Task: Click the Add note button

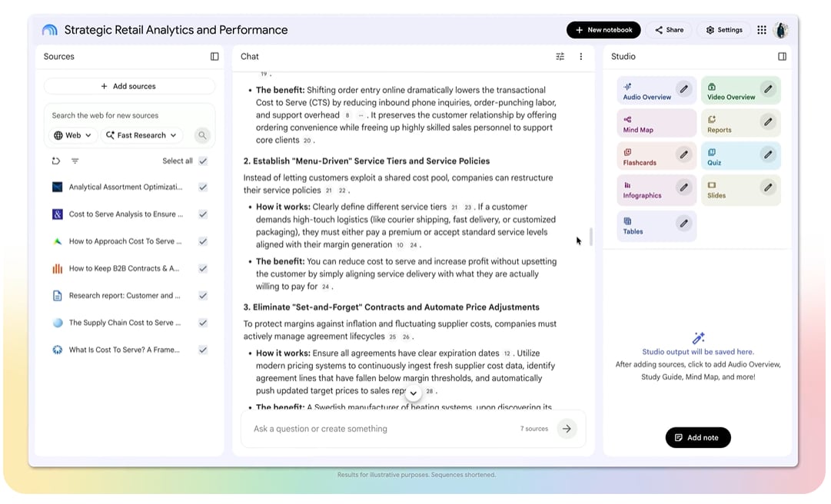Action: click(698, 438)
